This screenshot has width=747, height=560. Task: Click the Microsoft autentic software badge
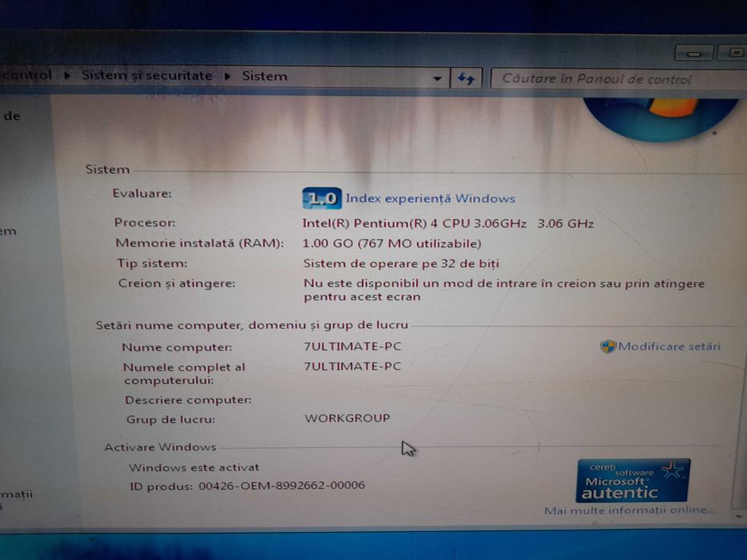click(x=633, y=481)
